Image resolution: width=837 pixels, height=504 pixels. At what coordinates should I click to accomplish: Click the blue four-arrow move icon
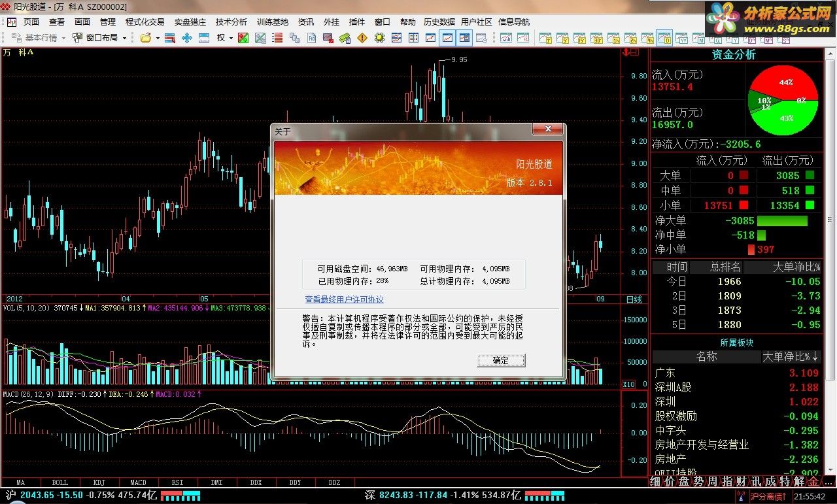(x=187, y=38)
